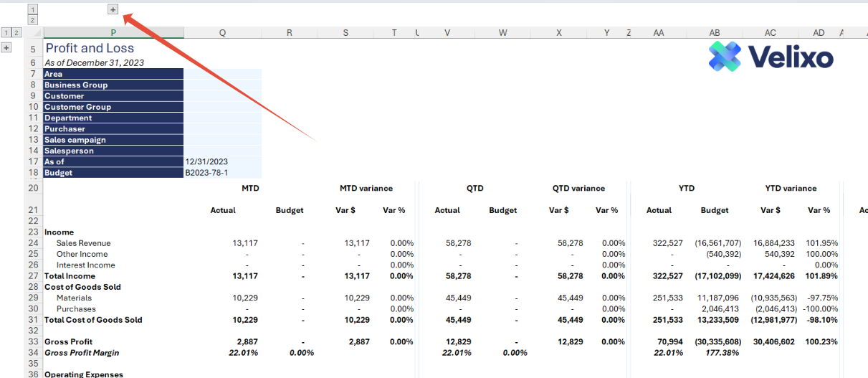Select the Purchases row label
Screen dimensions: 868x378
pos(76,309)
